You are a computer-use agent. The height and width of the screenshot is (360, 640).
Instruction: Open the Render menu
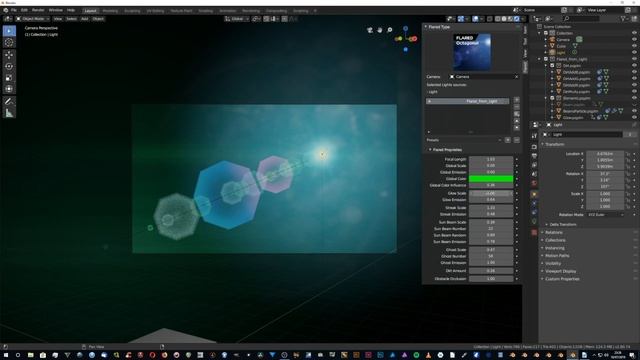click(x=38, y=10)
